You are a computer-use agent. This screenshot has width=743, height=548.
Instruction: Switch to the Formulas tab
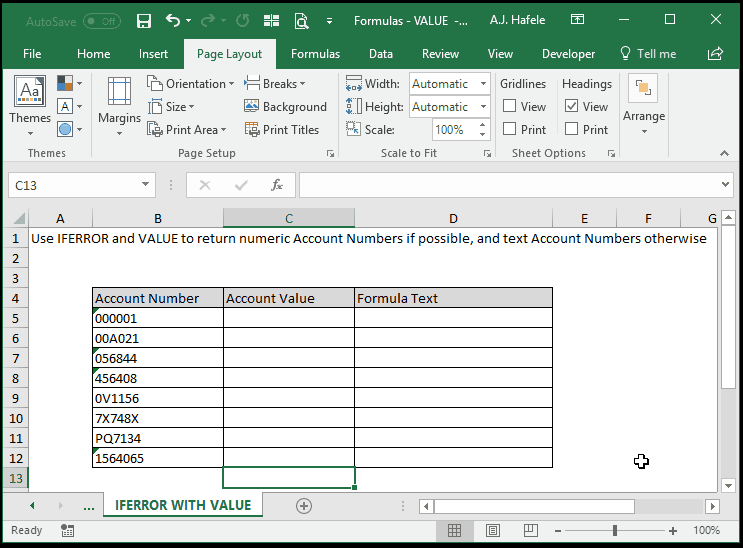coord(315,54)
